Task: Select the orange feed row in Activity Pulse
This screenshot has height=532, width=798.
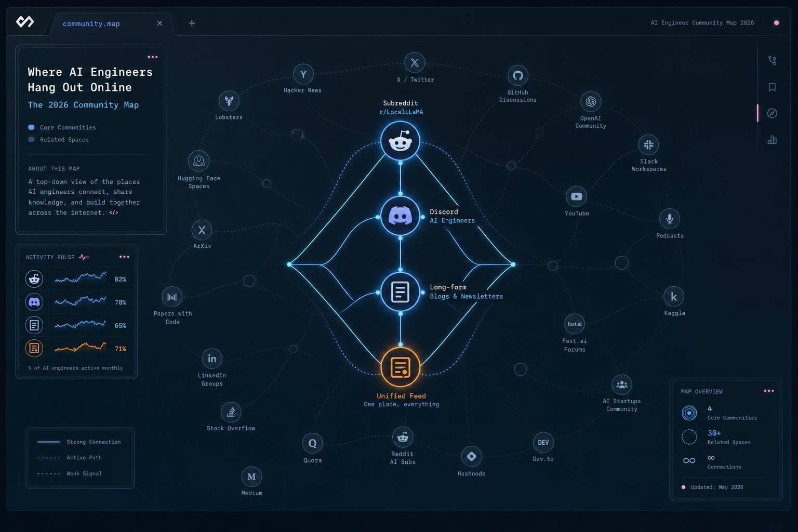Action: pyautogui.click(x=76, y=348)
